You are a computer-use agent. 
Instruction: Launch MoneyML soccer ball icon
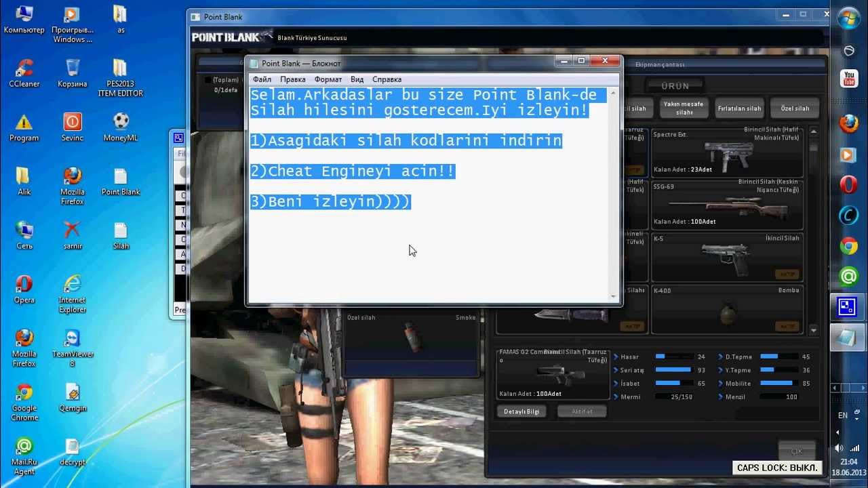[121, 128]
